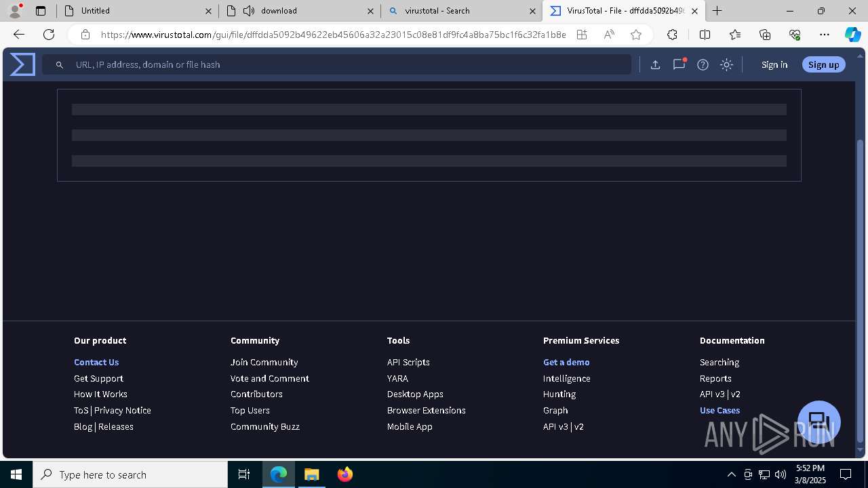Open File Explorer from the taskbar

(x=312, y=474)
